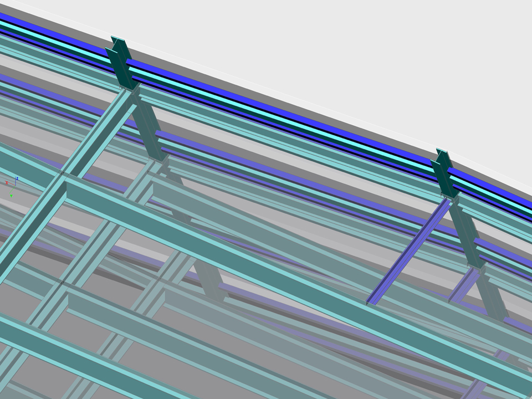Viewport: 532px width, 399px height.
Task: Click the blue Z axis label
Action: pyautogui.click(x=17, y=178)
